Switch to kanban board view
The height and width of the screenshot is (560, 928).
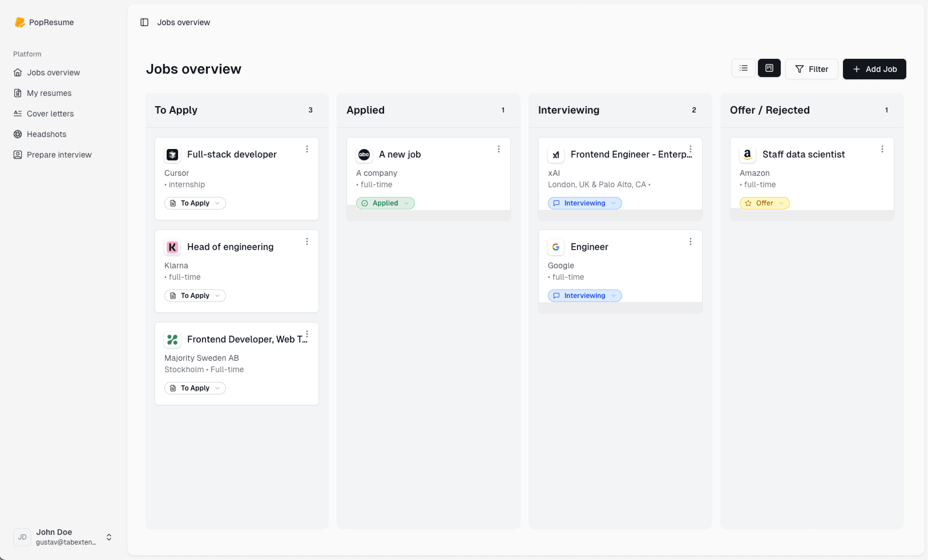coord(769,68)
